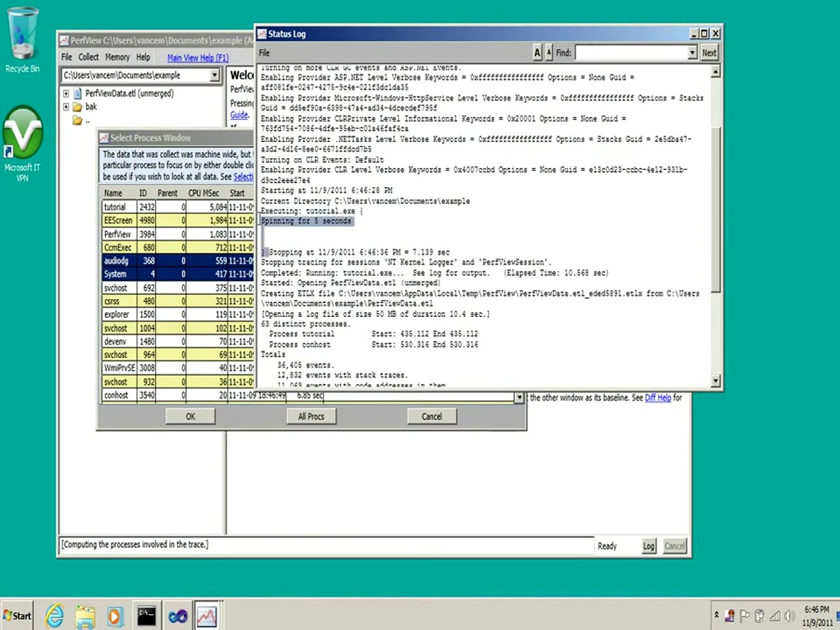The height and width of the screenshot is (630, 840).
Task: Launch Visual Studio from the taskbar
Action: click(178, 616)
